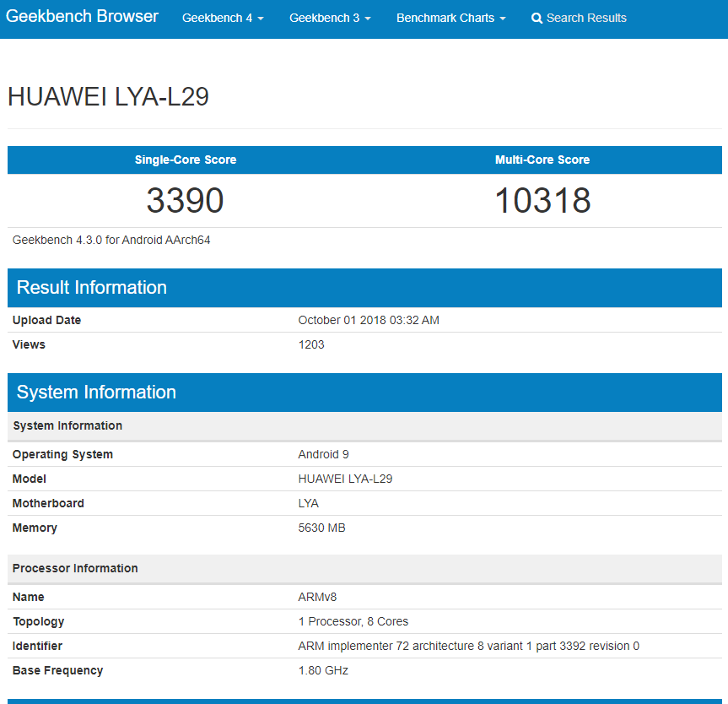728x704 pixels.
Task: Open the Benchmark Charts dropdown
Action: point(450,18)
